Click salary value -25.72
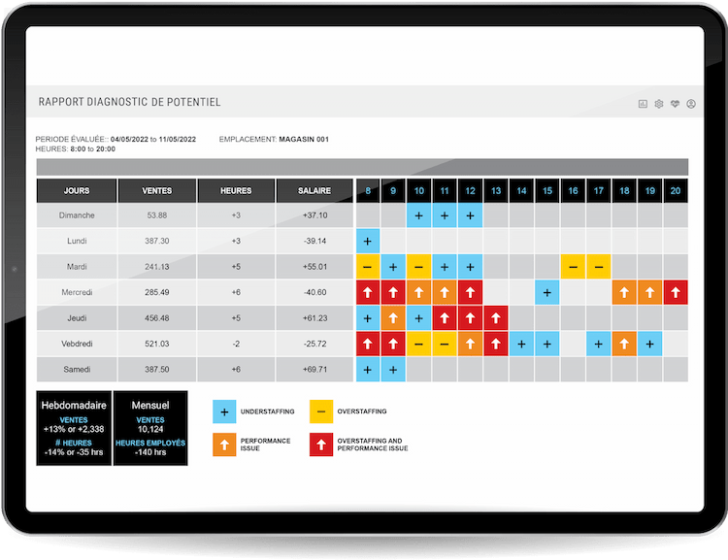728x560 pixels. click(314, 345)
